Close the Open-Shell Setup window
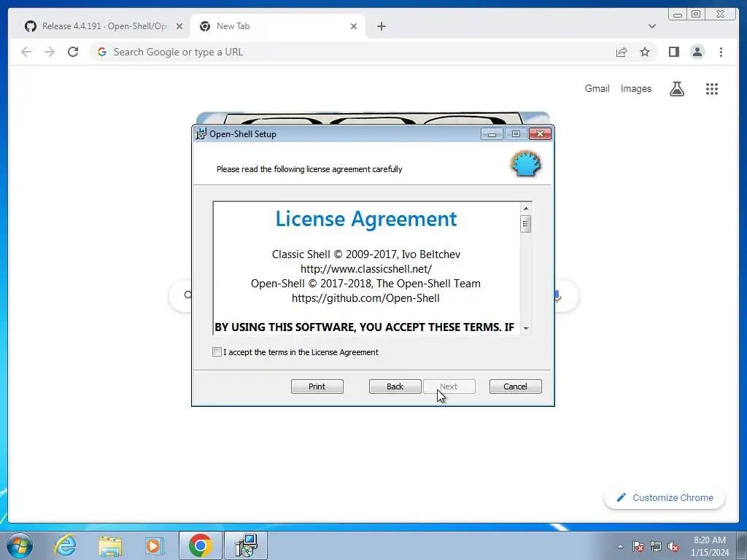The width and height of the screenshot is (747, 560). coord(541,134)
